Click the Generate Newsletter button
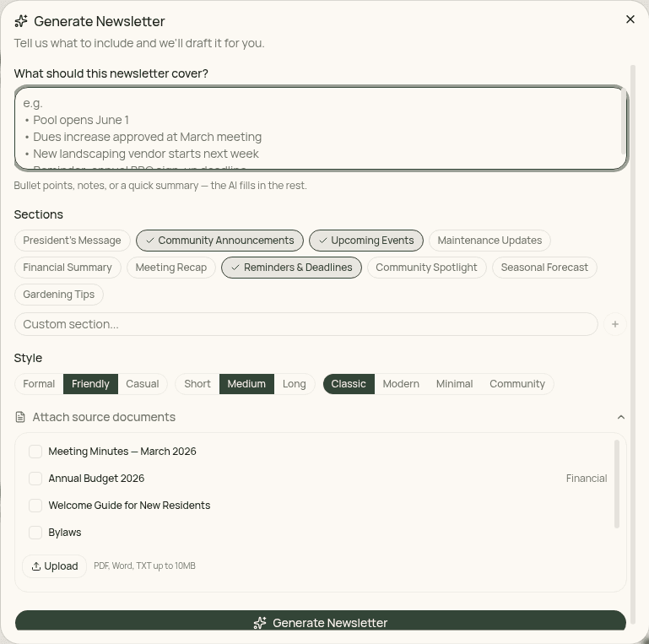Screen dimensions: 649x644 tap(321, 620)
